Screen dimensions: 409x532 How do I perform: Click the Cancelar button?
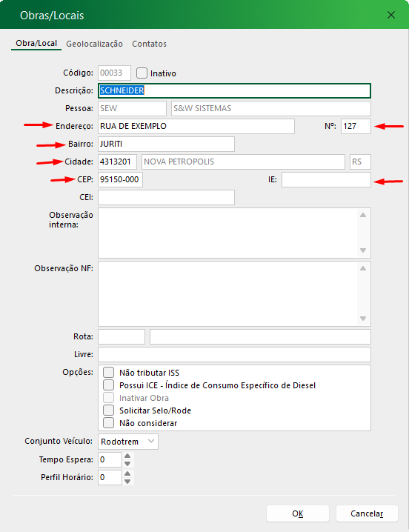click(x=367, y=513)
